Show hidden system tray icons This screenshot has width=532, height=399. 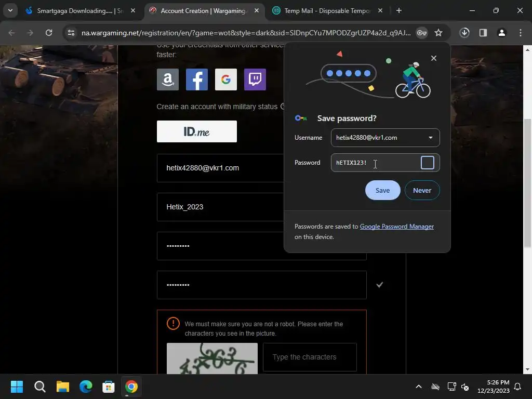[419, 387]
